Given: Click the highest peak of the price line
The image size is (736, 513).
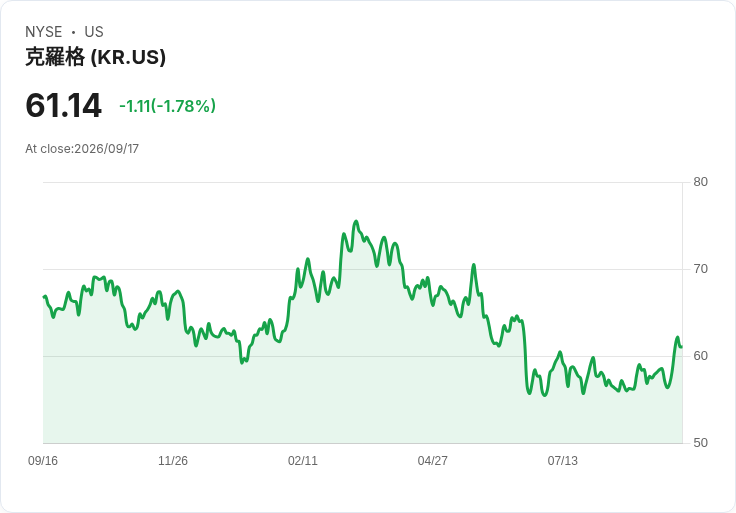Looking at the screenshot, I should [356, 222].
